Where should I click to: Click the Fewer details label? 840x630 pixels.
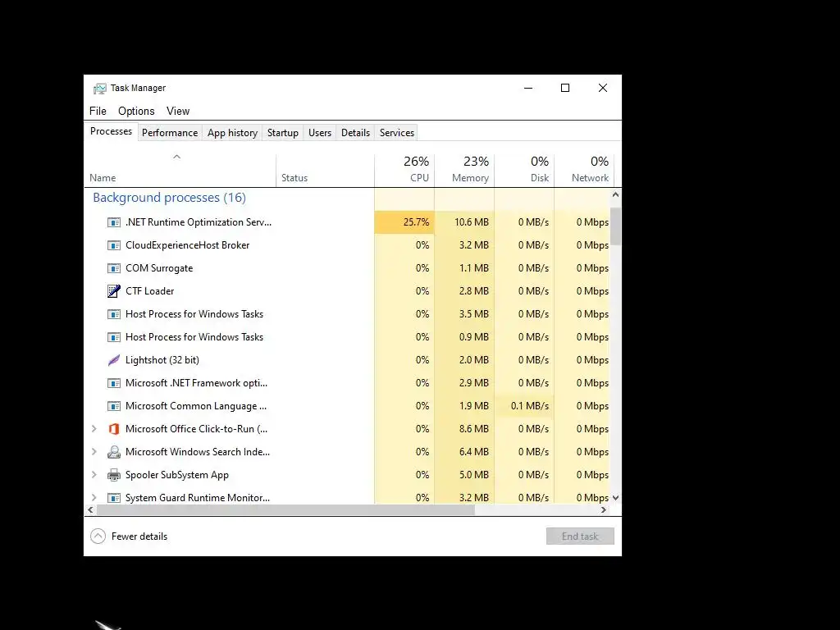139,536
